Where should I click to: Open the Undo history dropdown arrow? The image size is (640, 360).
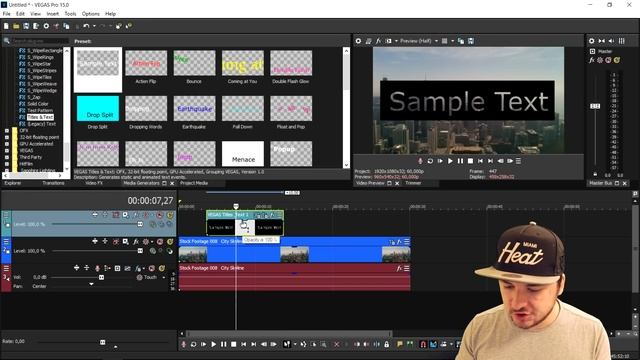pos(94,26)
